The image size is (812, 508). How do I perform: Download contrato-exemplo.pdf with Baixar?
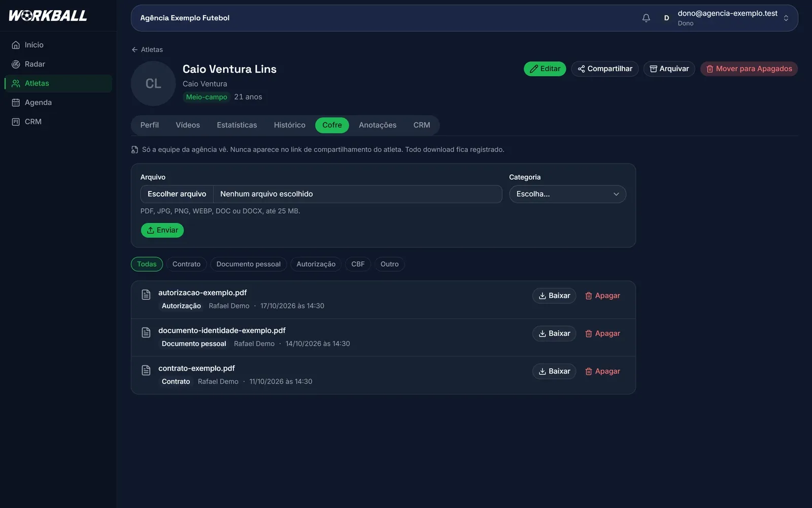coord(554,371)
